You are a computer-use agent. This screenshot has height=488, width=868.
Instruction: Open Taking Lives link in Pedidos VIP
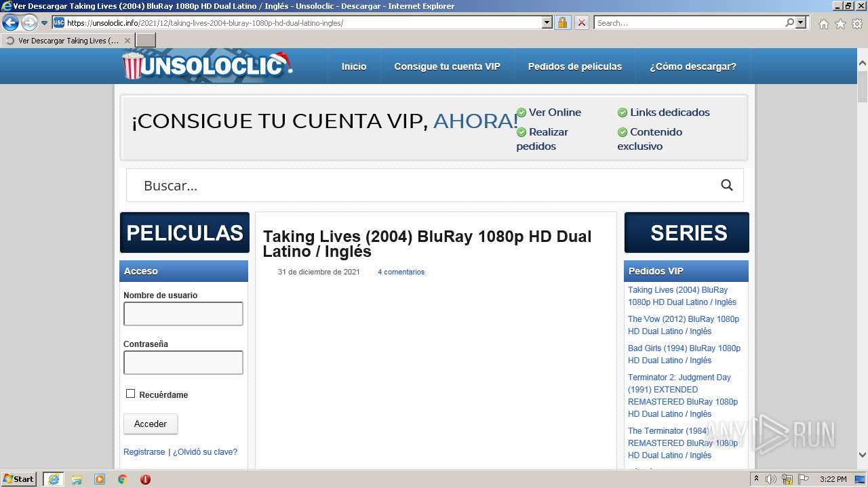coord(682,296)
